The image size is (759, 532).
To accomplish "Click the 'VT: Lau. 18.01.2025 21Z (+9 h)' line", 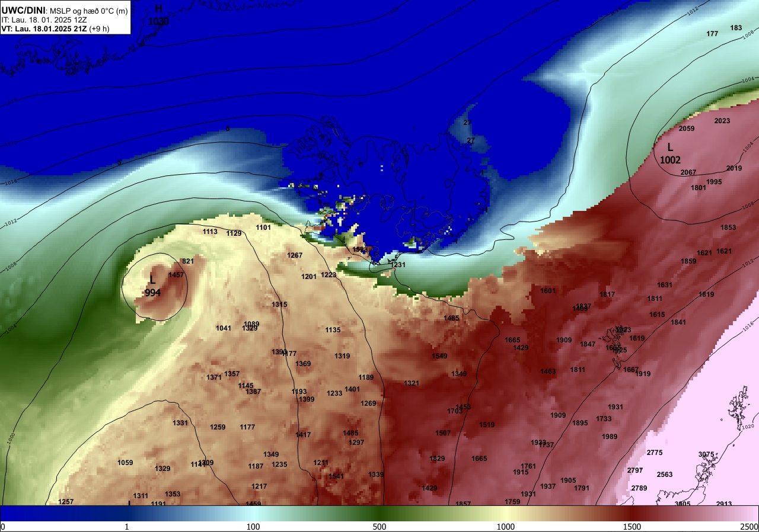I will pos(55,28).
